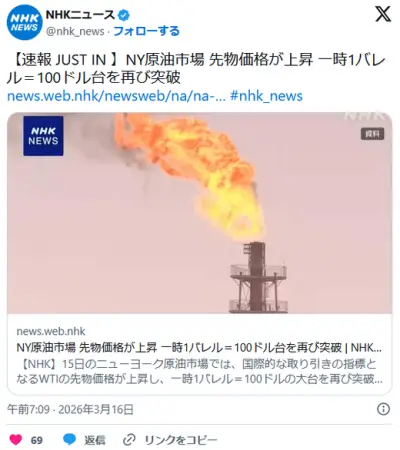Like the tweet with heart icon
Viewport: 400px width, 450px height.
click(x=16, y=440)
